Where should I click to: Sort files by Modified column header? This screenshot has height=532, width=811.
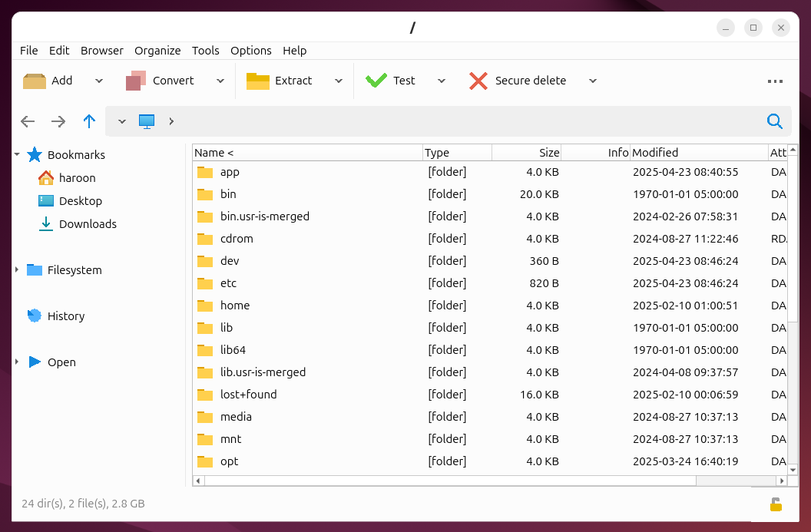click(x=697, y=153)
